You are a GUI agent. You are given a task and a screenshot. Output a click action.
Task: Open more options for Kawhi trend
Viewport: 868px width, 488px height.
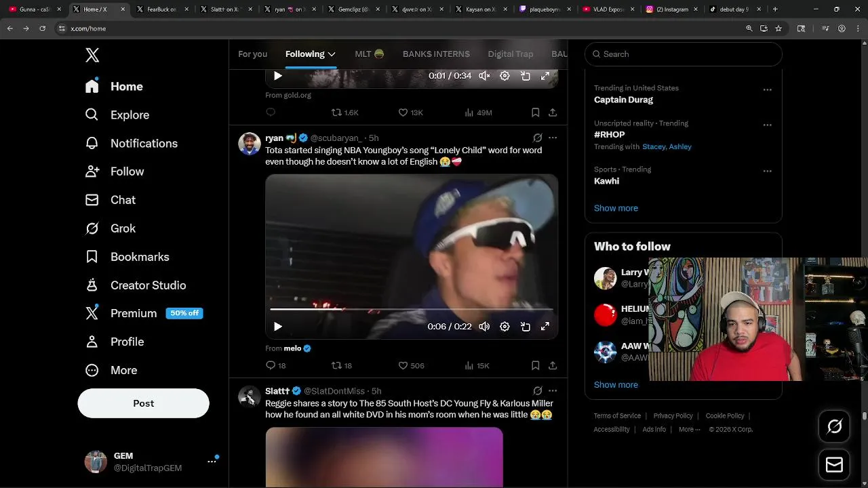[x=767, y=171]
